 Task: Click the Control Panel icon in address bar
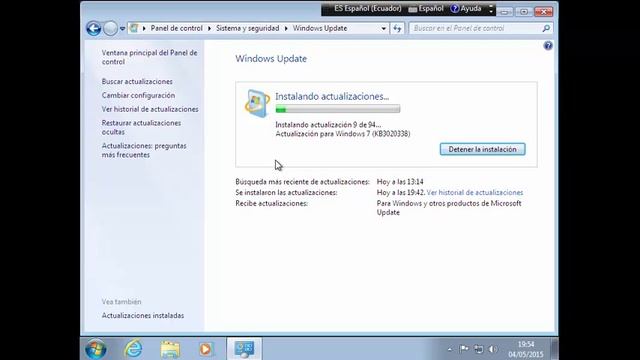(x=133, y=28)
